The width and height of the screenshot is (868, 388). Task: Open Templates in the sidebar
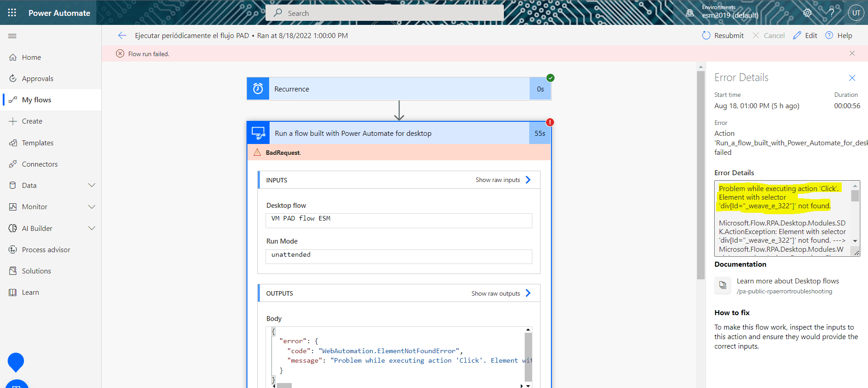point(51,143)
